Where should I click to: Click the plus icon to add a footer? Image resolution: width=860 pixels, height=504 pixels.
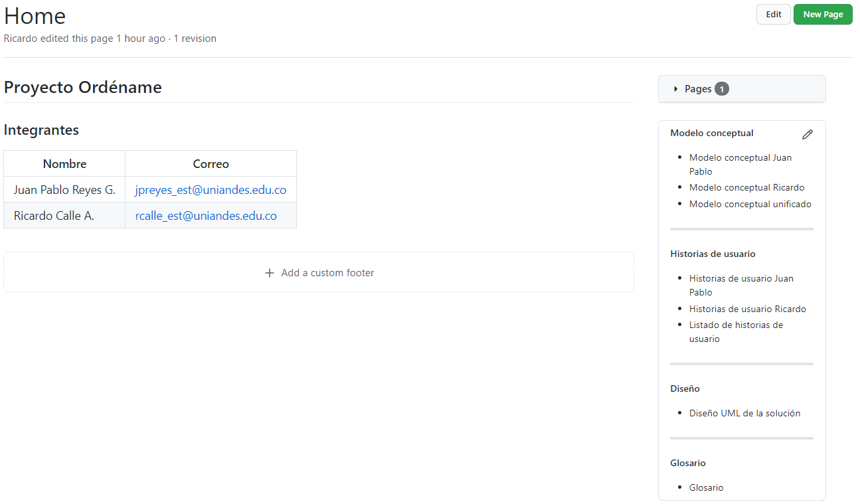pos(269,273)
